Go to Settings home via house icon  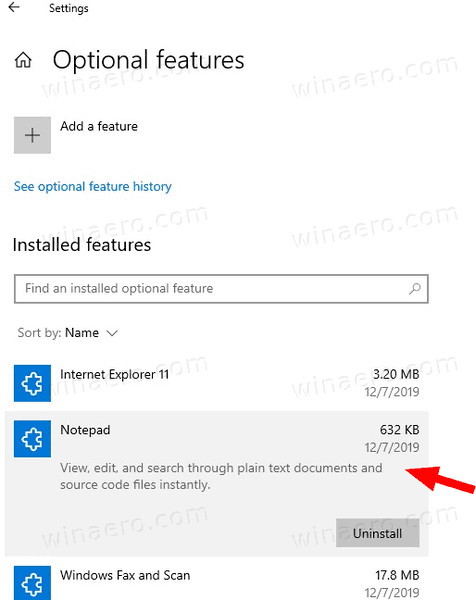pyautogui.click(x=23, y=60)
